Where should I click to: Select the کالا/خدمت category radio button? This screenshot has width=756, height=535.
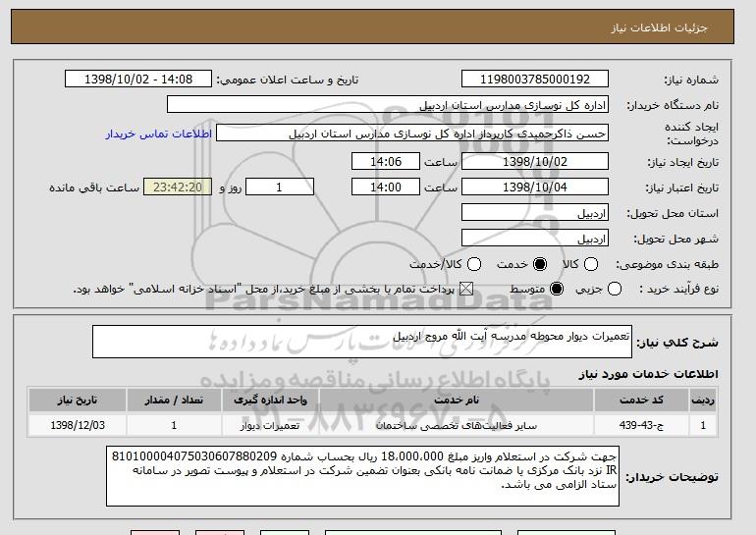[474, 264]
